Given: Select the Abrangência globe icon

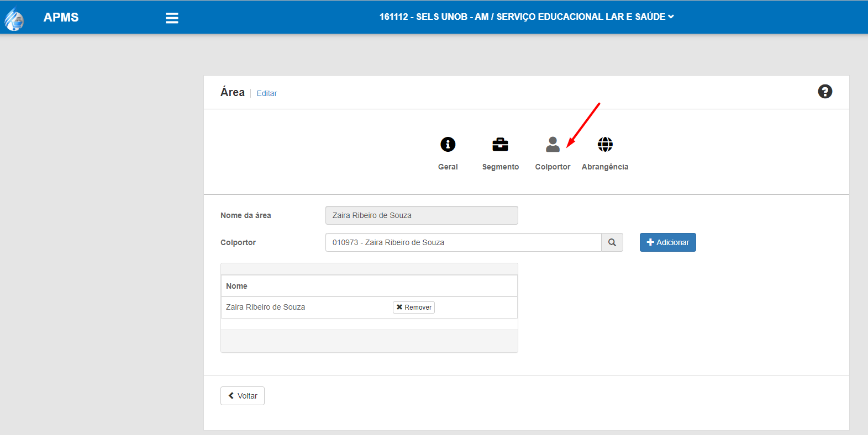Looking at the screenshot, I should (x=605, y=145).
